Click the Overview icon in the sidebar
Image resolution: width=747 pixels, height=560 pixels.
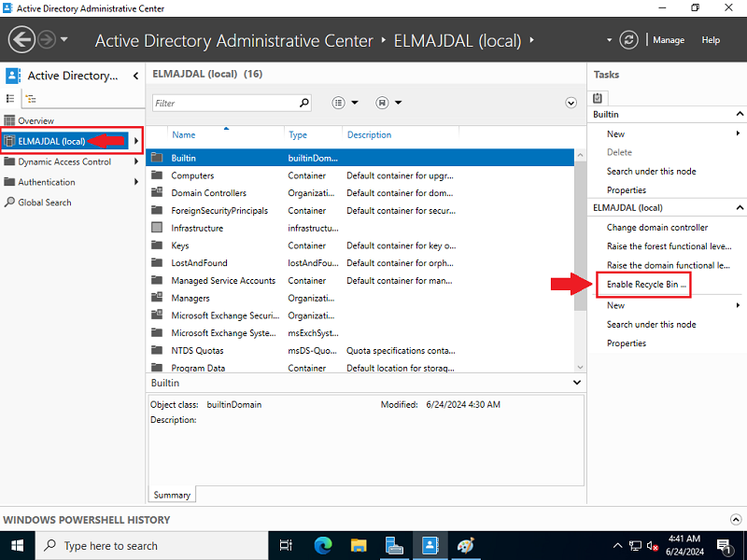click(9, 119)
